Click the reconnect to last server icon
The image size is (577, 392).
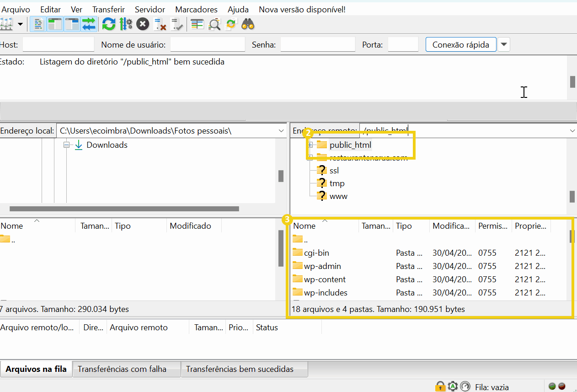click(x=177, y=24)
